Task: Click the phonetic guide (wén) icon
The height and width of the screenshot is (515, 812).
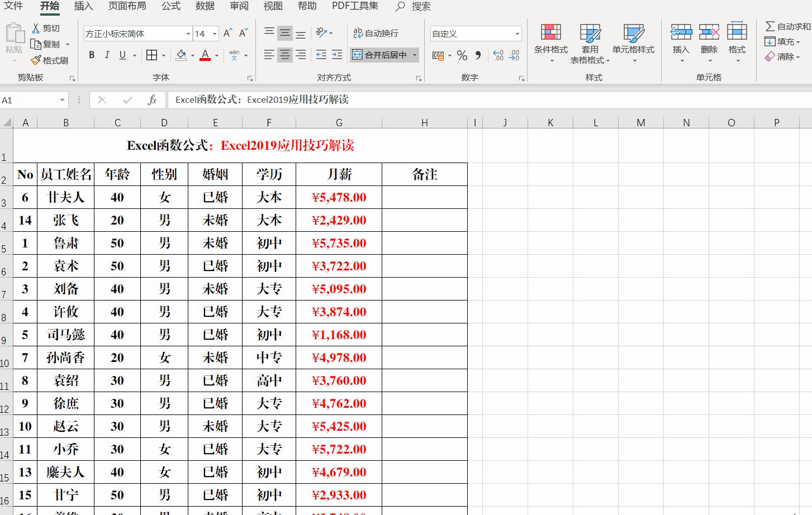Action: coord(234,55)
